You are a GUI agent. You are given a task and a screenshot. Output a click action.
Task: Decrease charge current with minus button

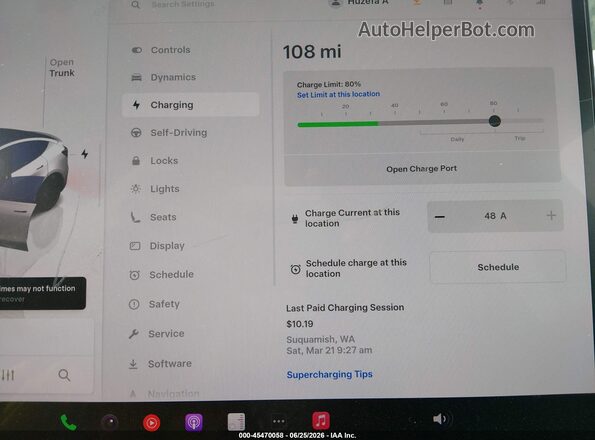point(440,217)
